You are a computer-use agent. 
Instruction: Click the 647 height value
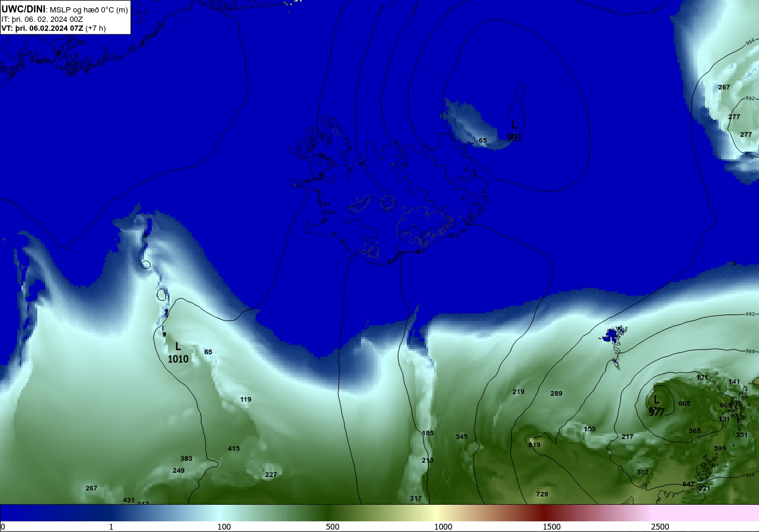coord(688,484)
